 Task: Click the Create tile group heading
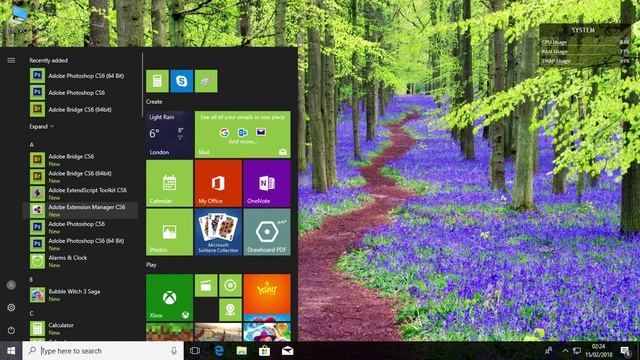click(154, 102)
